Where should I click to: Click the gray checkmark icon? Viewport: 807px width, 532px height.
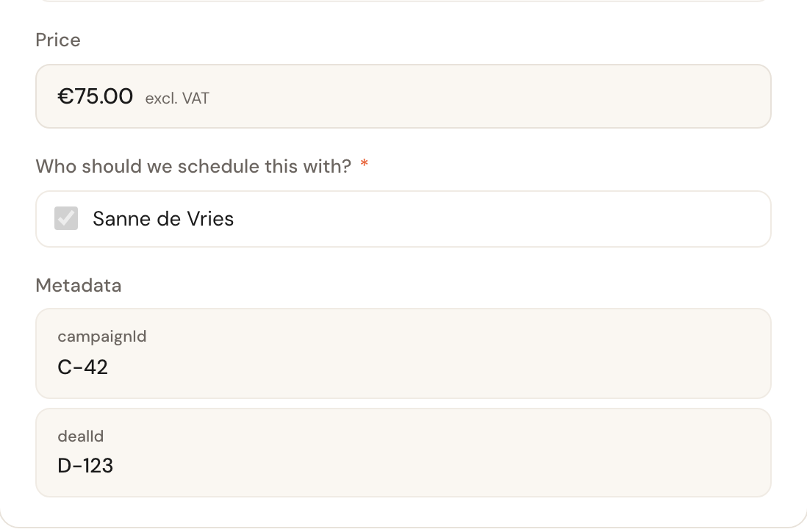(x=66, y=219)
